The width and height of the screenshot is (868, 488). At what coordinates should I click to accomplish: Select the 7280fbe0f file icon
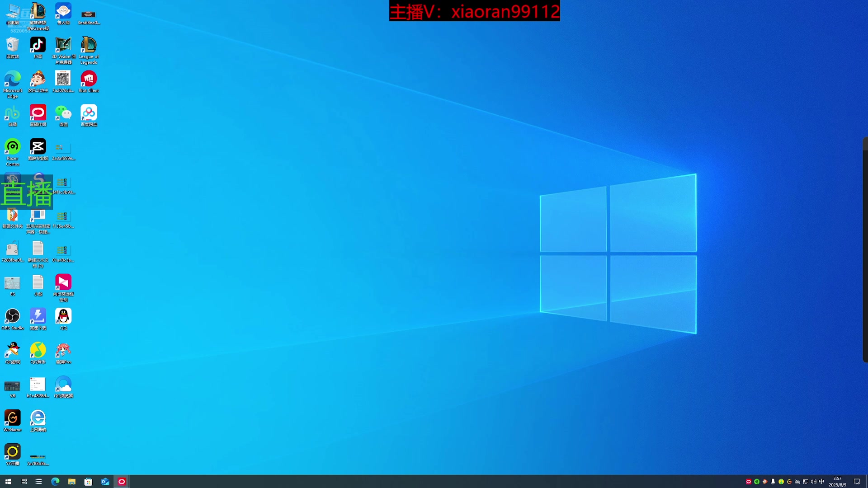pyautogui.click(x=13, y=251)
